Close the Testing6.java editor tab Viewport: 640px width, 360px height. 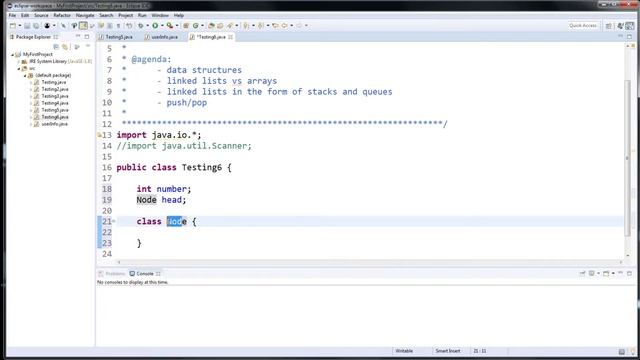coord(231,37)
